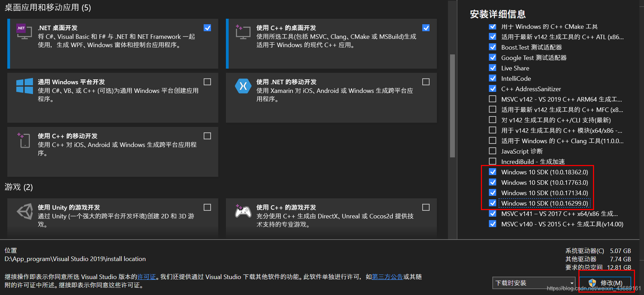The width and height of the screenshot is (644, 295).
Task: Click the Xamarin .NET mobile development icon
Action: 243,86
